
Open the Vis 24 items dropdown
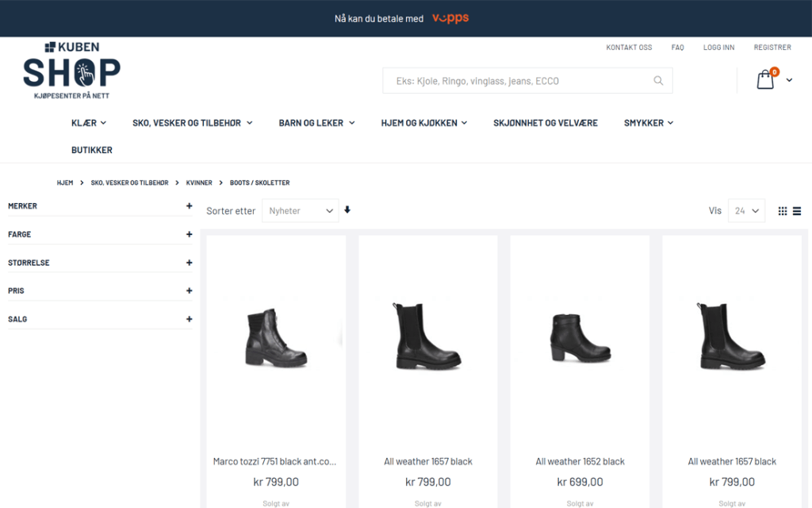[746, 211]
